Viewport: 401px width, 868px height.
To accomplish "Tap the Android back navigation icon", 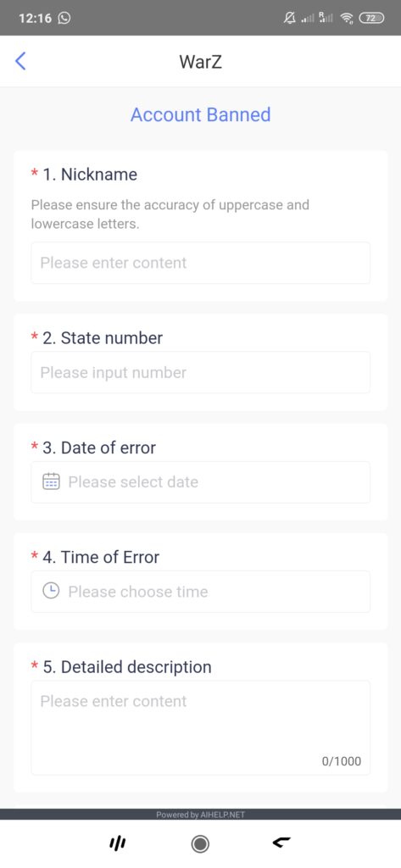I will coord(282,843).
